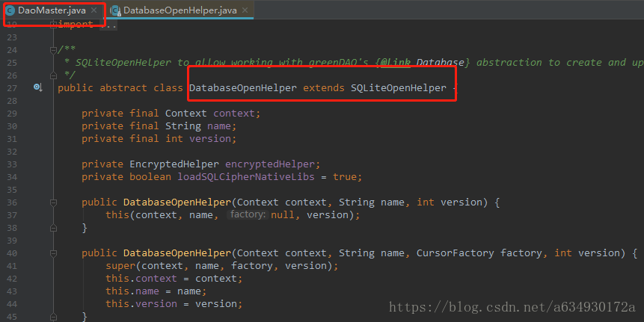
Task: Click the 'String' type on line 30
Action: [183, 126]
